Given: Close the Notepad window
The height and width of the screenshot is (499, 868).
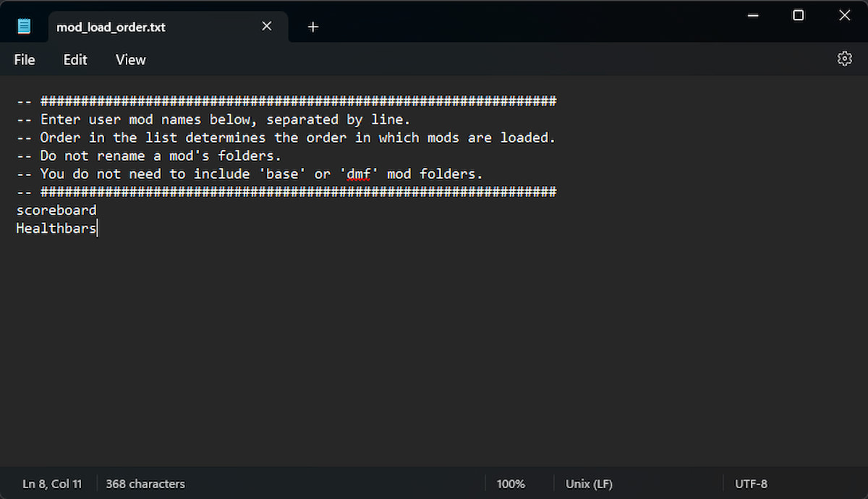Looking at the screenshot, I should coord(844,15).
